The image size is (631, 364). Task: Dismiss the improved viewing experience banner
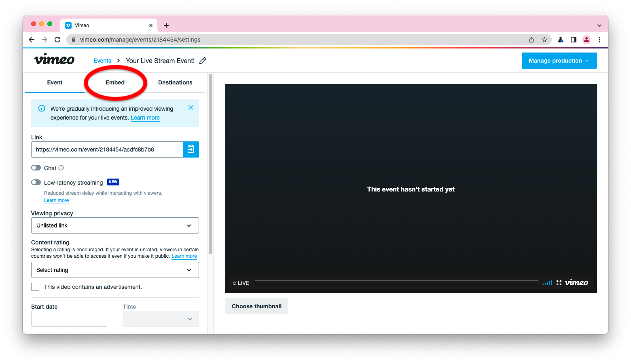coord(191,107)
